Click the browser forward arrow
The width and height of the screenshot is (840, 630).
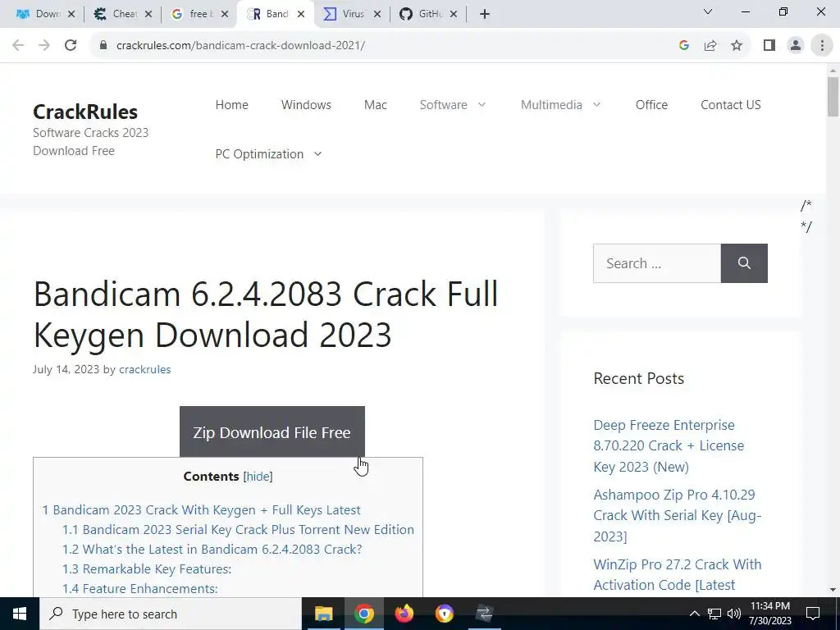[x=44, y=46]
